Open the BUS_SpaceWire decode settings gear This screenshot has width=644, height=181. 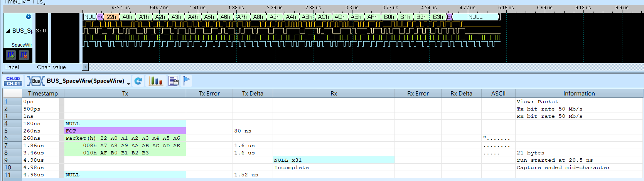28,17
